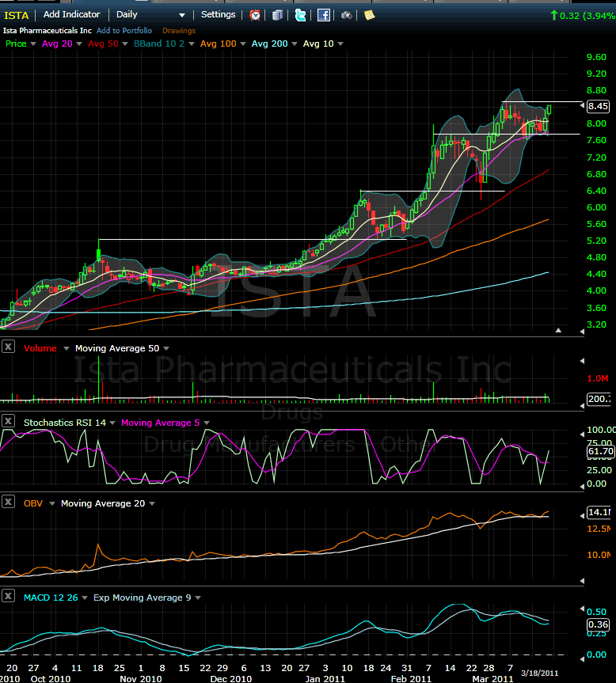Click arrow beside the MACD 0.00 level
Screen dimensions: 616x683
582,658
